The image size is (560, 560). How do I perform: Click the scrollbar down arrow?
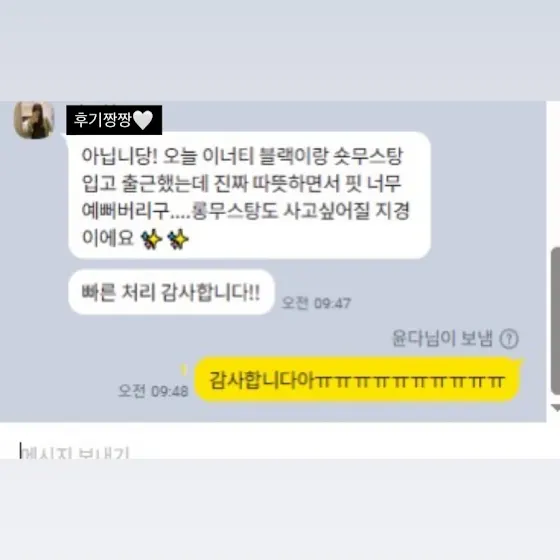556,408
